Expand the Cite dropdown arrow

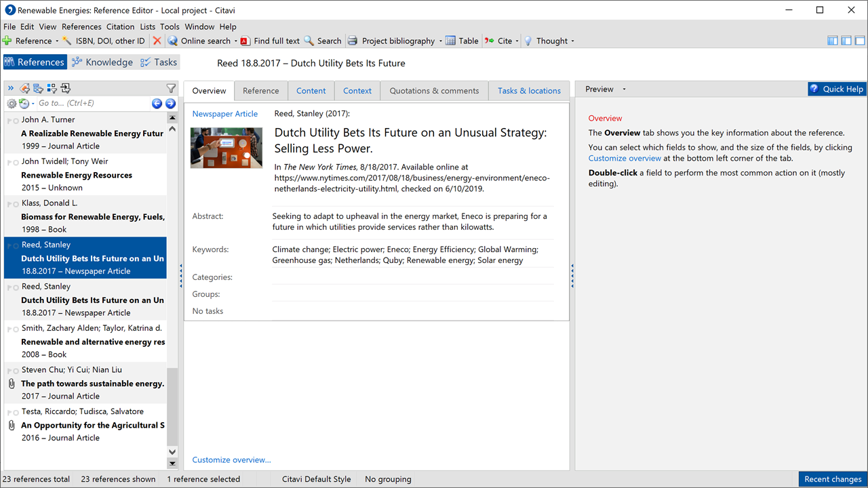point(517,41)
